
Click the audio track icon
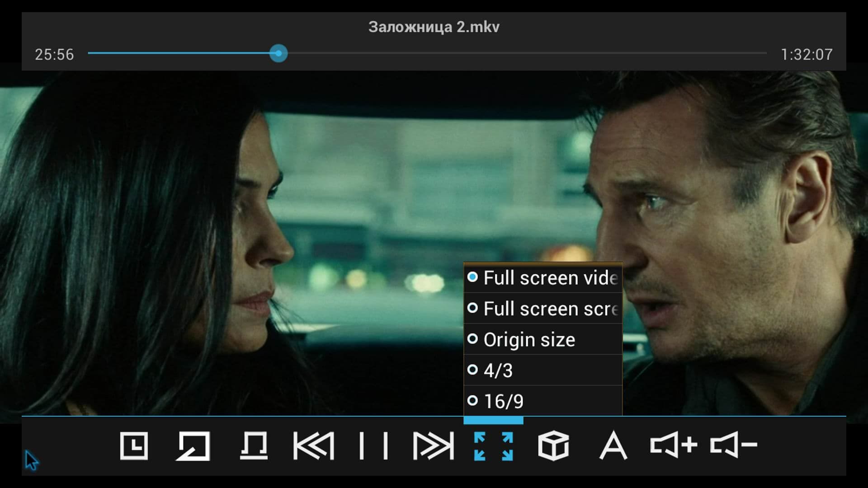coord(253,446)
